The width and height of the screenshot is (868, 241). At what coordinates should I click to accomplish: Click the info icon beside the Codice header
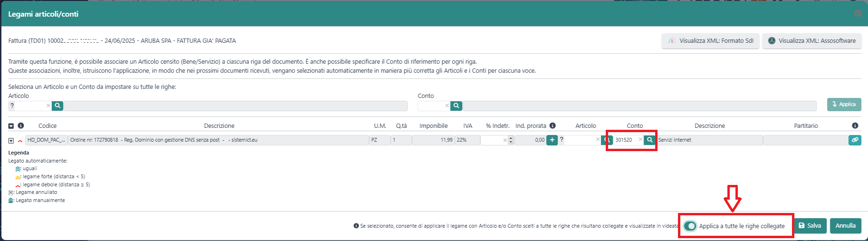(21, 125)
